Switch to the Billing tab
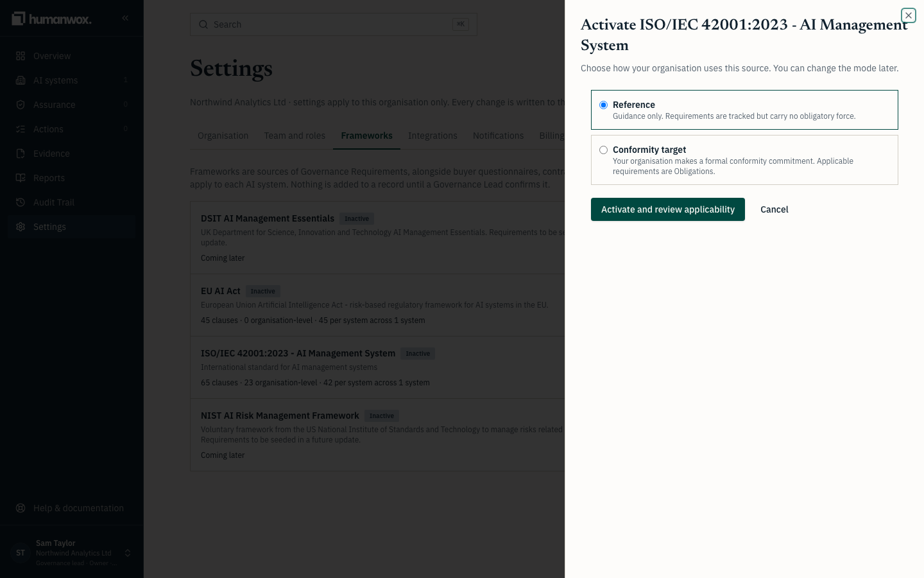Image resolution: width=924 pixels, height=578 pixels. point(551,136)
